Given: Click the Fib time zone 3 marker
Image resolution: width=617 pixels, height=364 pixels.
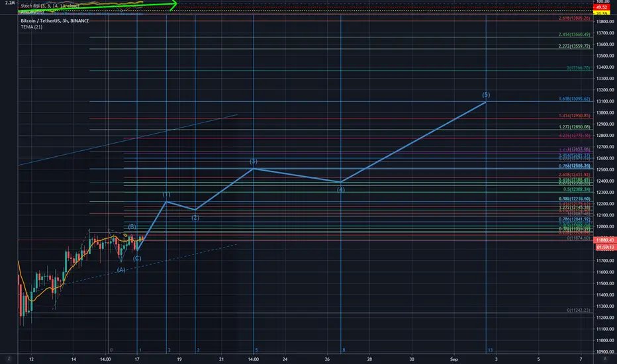Looking at the screenshot, I should tap(198, 350).
